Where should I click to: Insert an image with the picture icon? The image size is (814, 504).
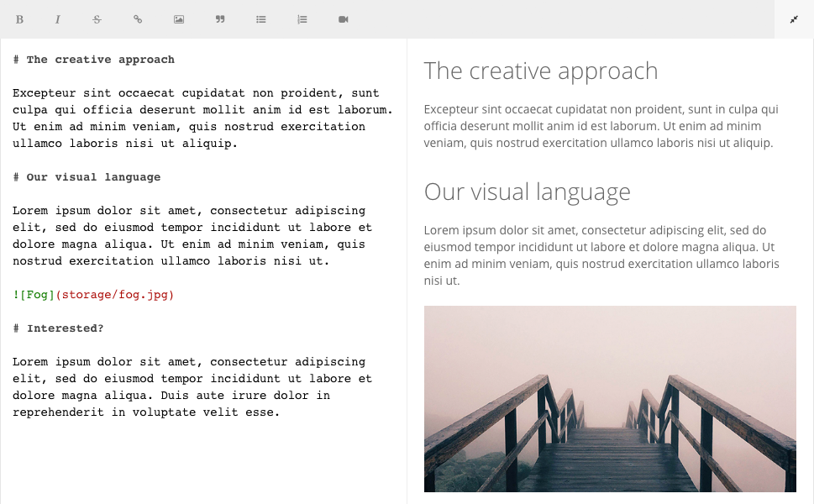179,19
